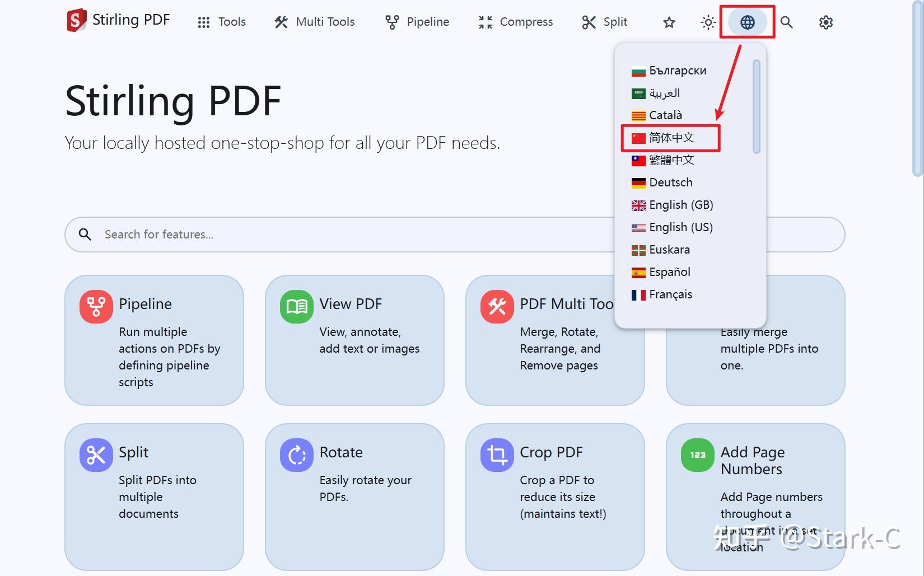The height and width of the screenshot is (576, 924).
Task: Open the Tools dropdown menu
Action: point(222,22)
